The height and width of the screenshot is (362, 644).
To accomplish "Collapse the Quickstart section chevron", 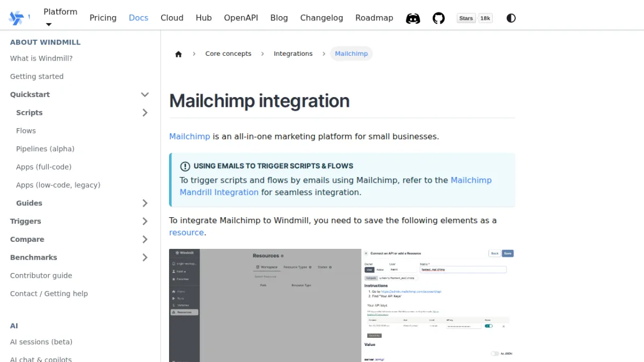I will (x=145, y=94).
